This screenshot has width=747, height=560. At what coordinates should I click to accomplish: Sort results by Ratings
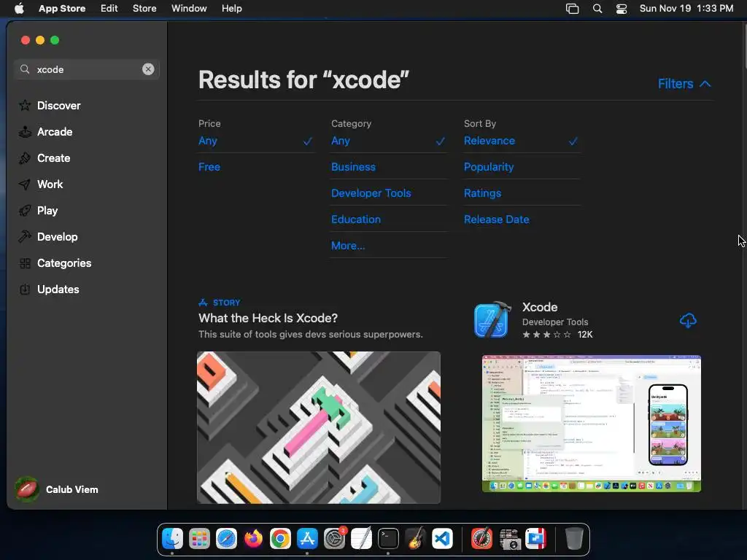click(483, 193)
